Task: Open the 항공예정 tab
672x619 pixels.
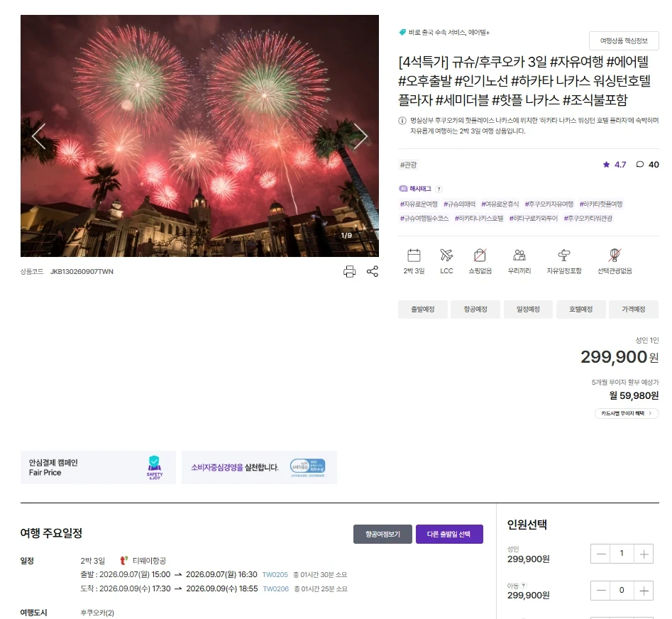Action: [x=475, y=309]
